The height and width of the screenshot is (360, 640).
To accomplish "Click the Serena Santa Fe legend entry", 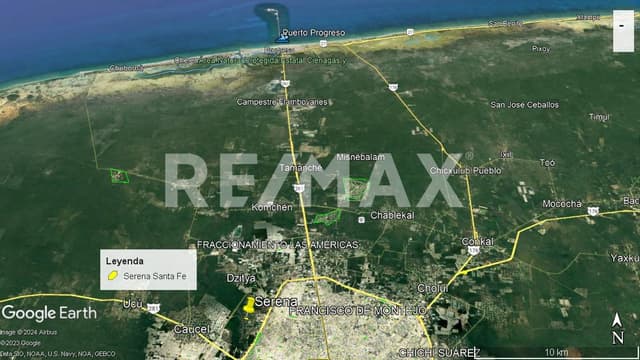I will (x=155, y=276).
